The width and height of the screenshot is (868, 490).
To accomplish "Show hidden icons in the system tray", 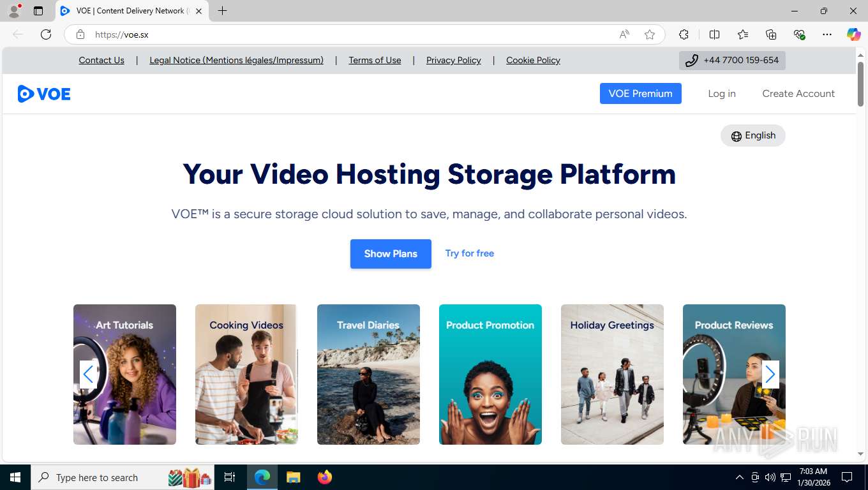I will [x=740, y=477].
